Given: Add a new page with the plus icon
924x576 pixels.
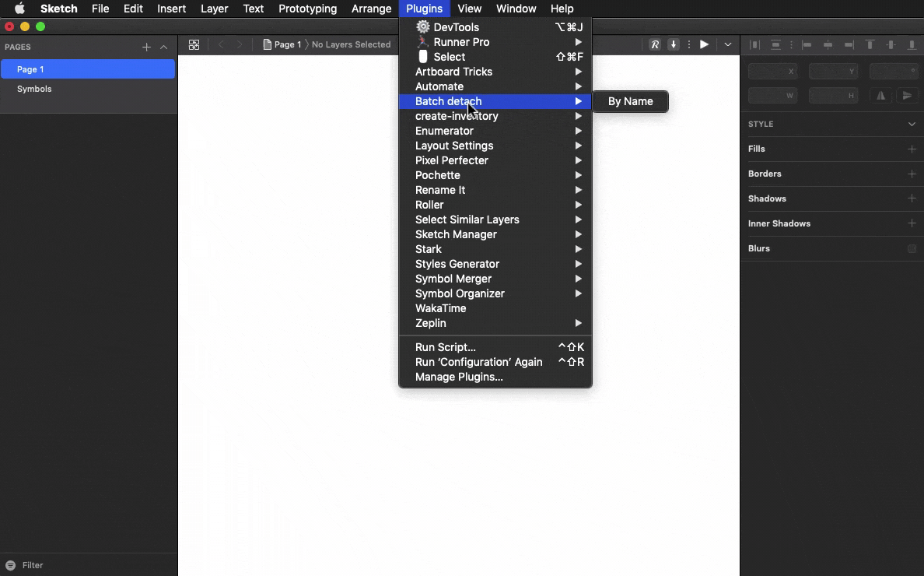Looking at the screenshot, I should pos(146,47).
